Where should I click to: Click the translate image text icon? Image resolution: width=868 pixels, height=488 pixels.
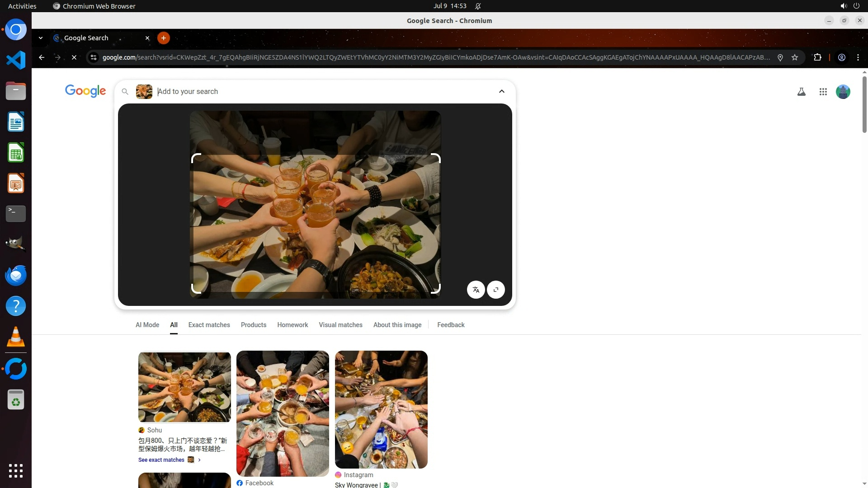(476, 290)
